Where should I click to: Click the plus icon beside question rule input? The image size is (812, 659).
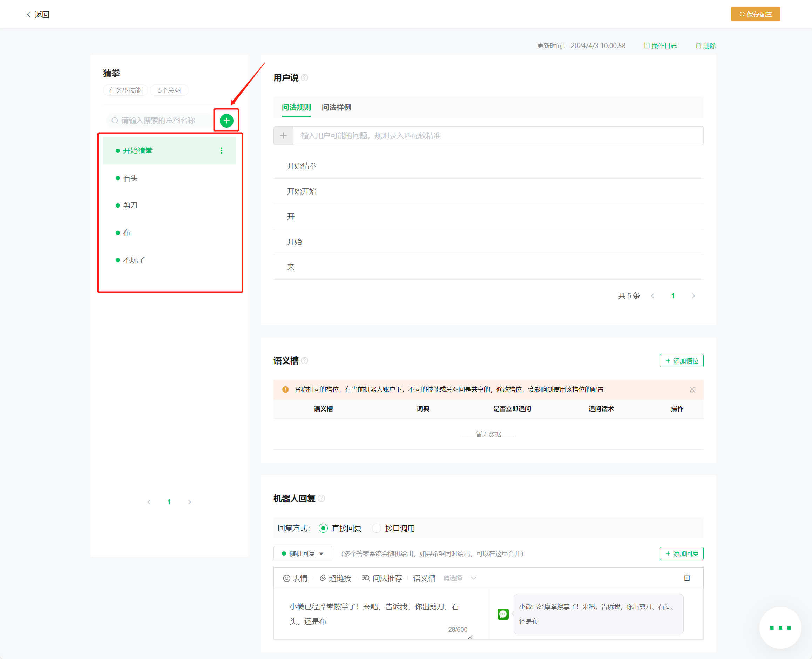283,136
